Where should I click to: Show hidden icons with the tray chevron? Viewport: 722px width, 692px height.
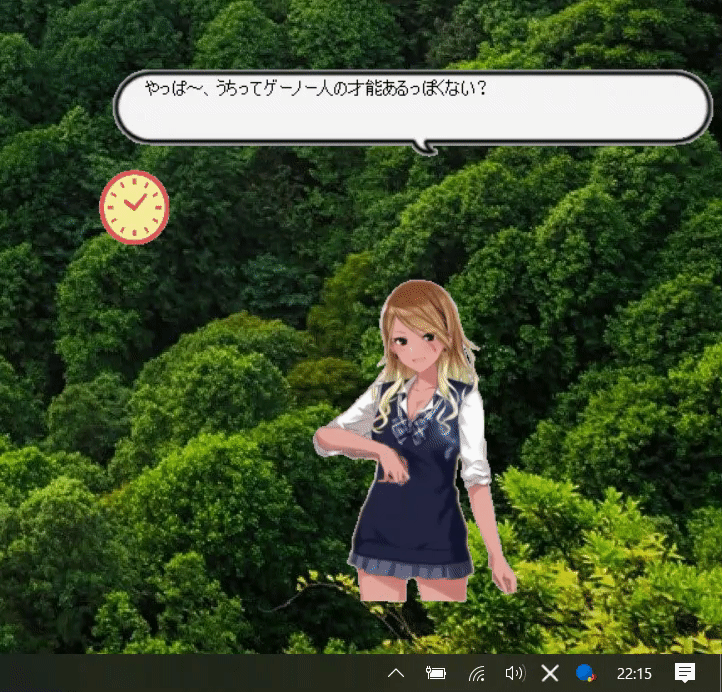[x=396, y=673]
